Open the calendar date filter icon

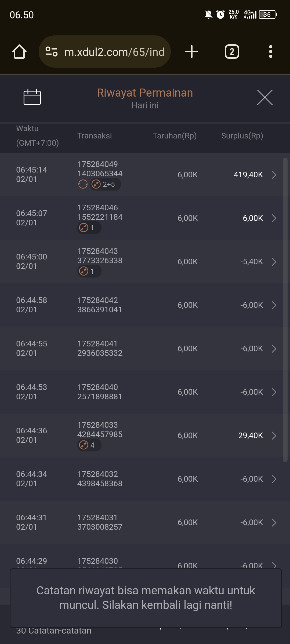pos(32,97)
